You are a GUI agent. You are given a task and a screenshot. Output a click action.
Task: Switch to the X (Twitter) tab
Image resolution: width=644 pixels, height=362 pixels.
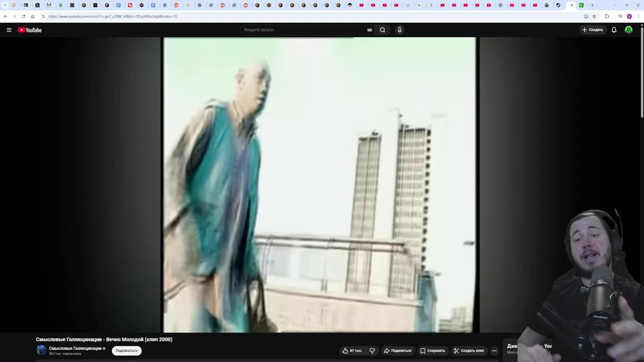(x=37, y=5)
